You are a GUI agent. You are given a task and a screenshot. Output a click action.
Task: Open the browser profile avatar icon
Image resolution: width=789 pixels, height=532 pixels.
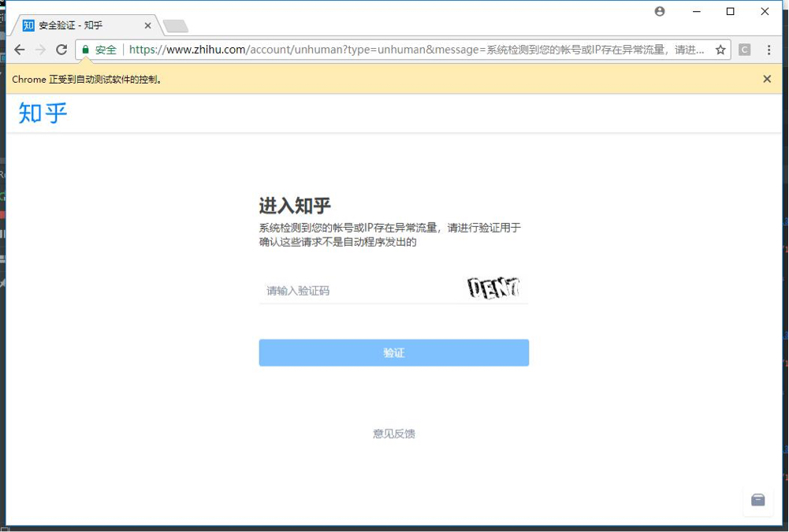point(660,11)
